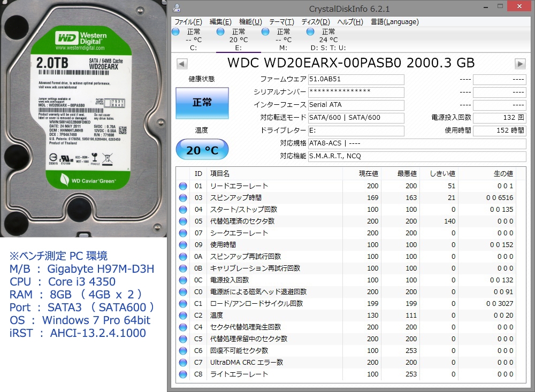Minimize the CrystalDiskInfo window
The width and height of the screenshot is (535, 392).
click(x=486, y=6)
